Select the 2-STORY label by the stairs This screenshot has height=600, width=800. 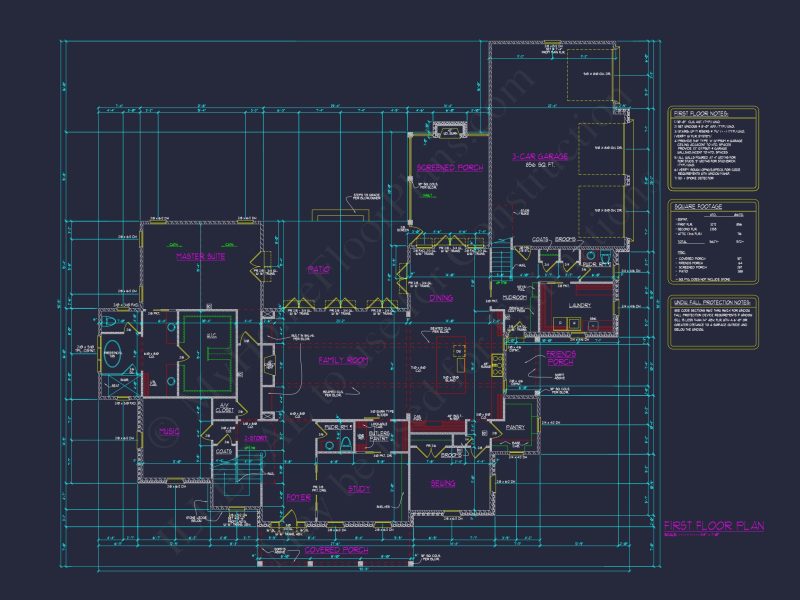click(x=255, y=438)
